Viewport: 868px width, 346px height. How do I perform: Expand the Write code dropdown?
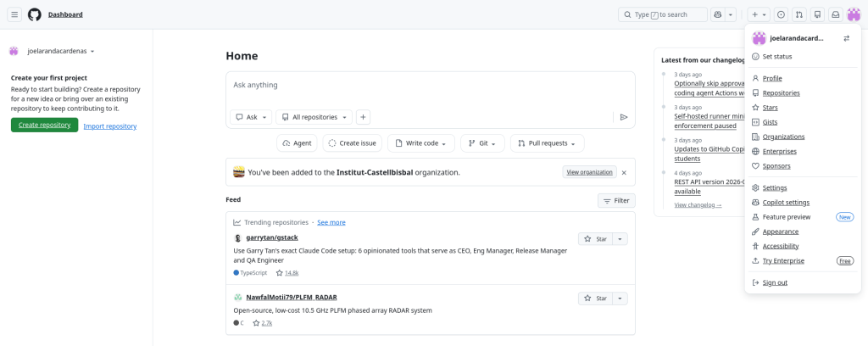tap(420, 143)
